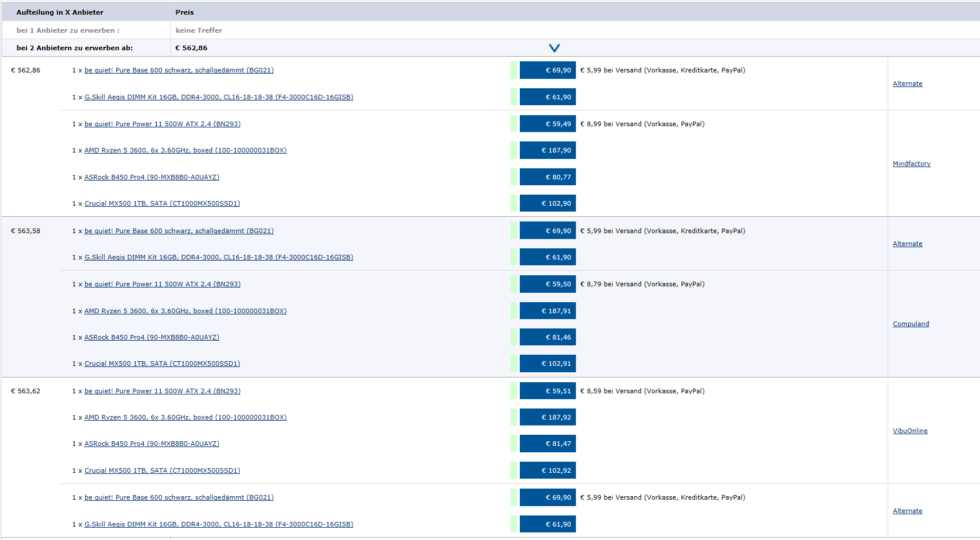Select the 'bei 2 Anbietern zu erwerben ab:' row label

point(75,48)
